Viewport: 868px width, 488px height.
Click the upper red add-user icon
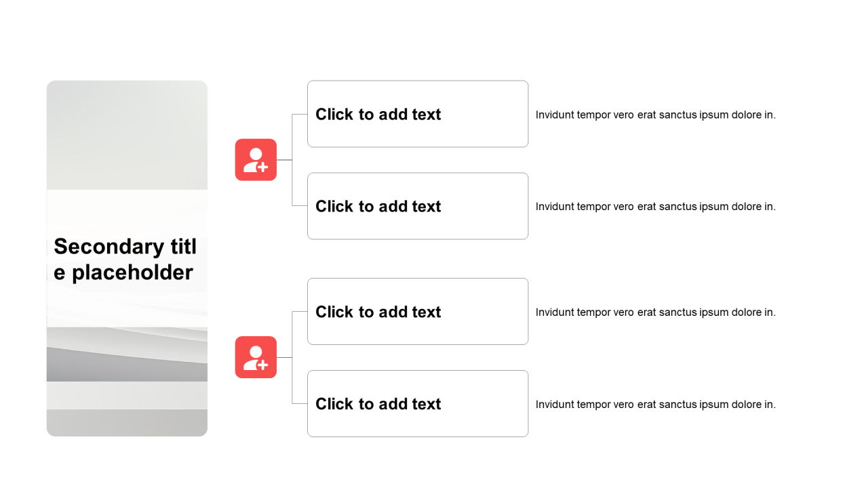256,160
